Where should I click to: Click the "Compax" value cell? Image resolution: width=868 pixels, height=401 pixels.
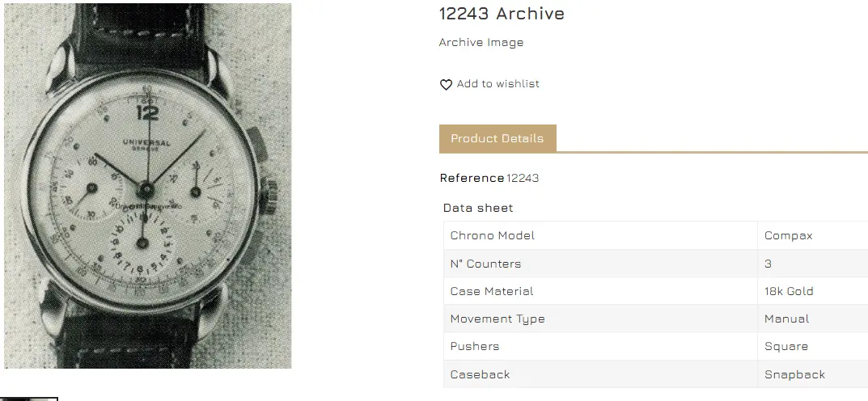click(788, 235)
